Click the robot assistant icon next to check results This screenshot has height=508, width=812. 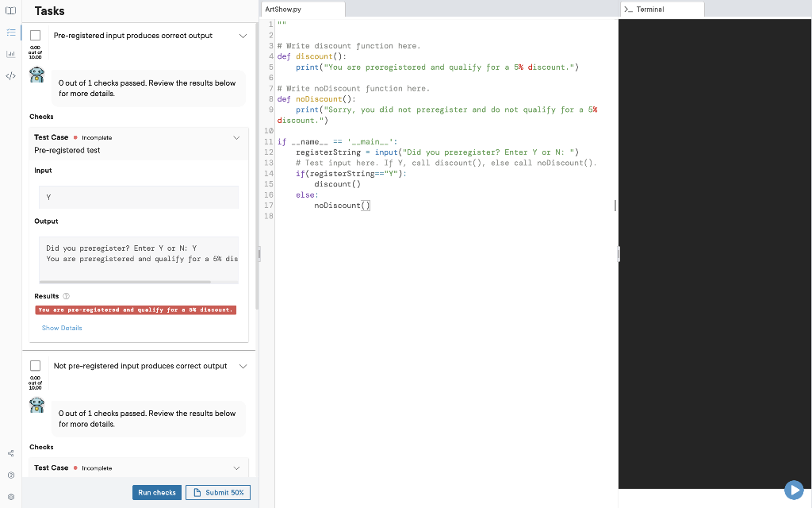(36, 75)
